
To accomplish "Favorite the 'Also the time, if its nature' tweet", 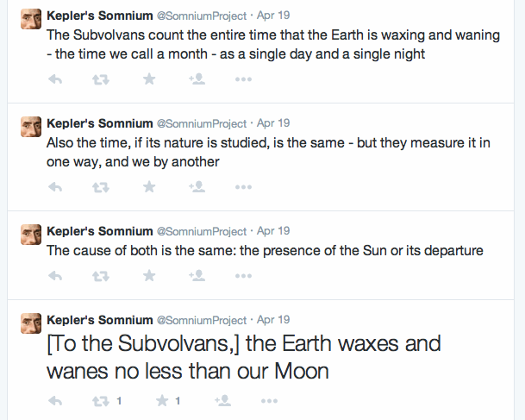I will [x=149, y=187].
